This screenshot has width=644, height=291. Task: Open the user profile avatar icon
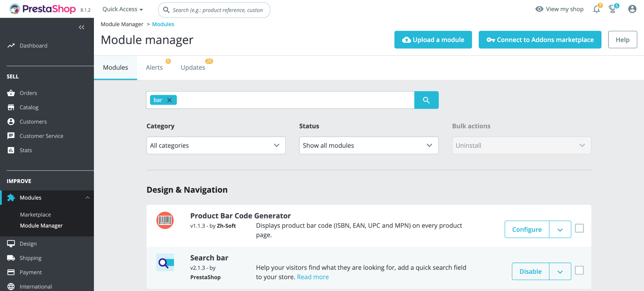click(x=632, y=9)
